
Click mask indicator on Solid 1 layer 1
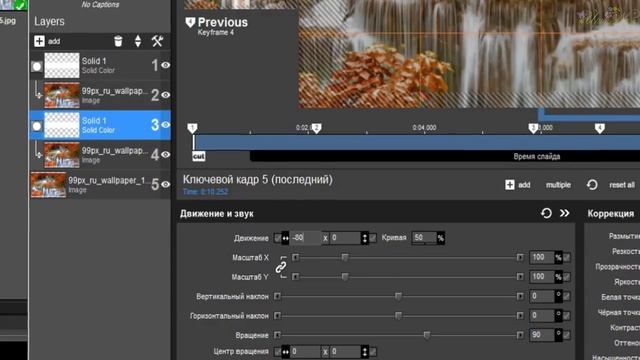click(x=37, y=67)
